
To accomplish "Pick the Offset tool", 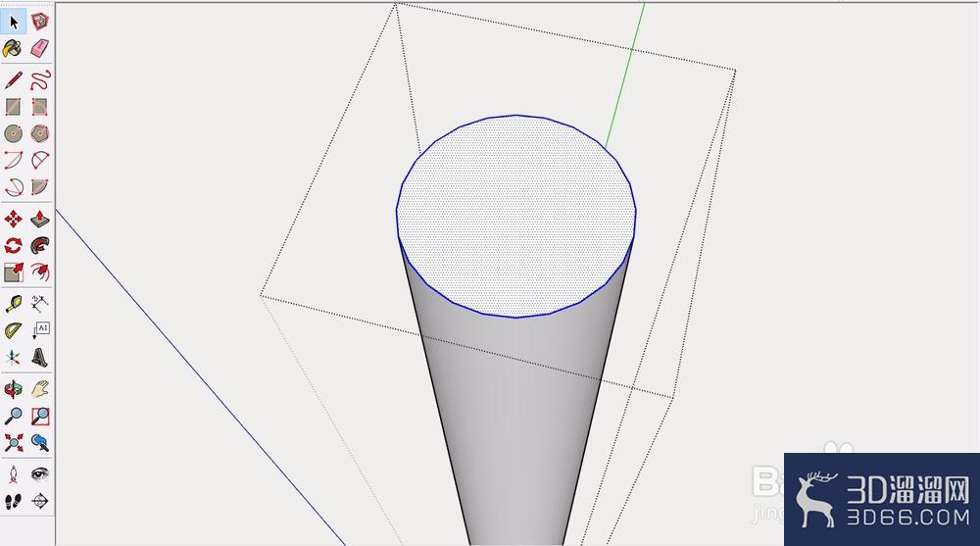I will pyautogui.click(x=40, y=273).
